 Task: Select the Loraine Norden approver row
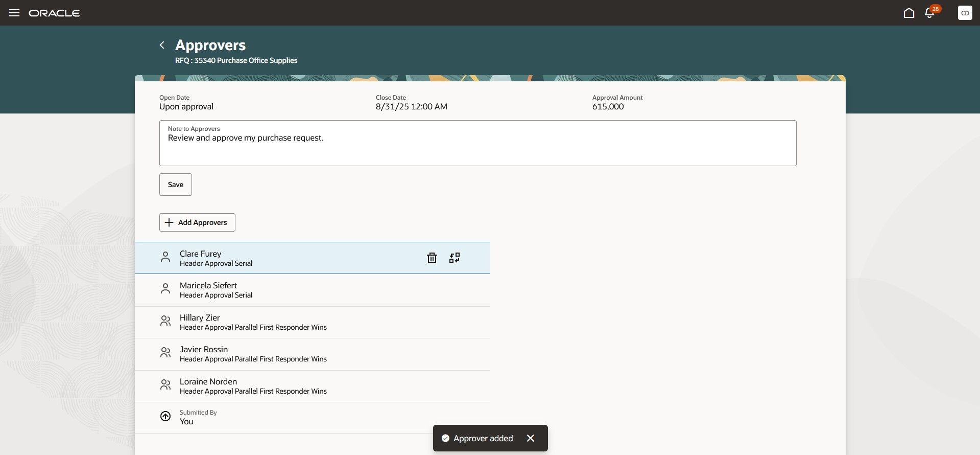click(x=313, y=386)
